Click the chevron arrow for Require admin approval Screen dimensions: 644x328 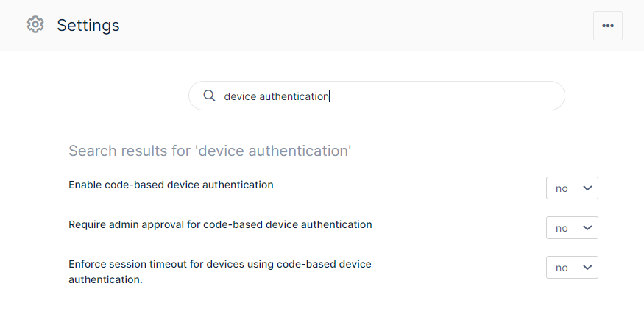587,228
